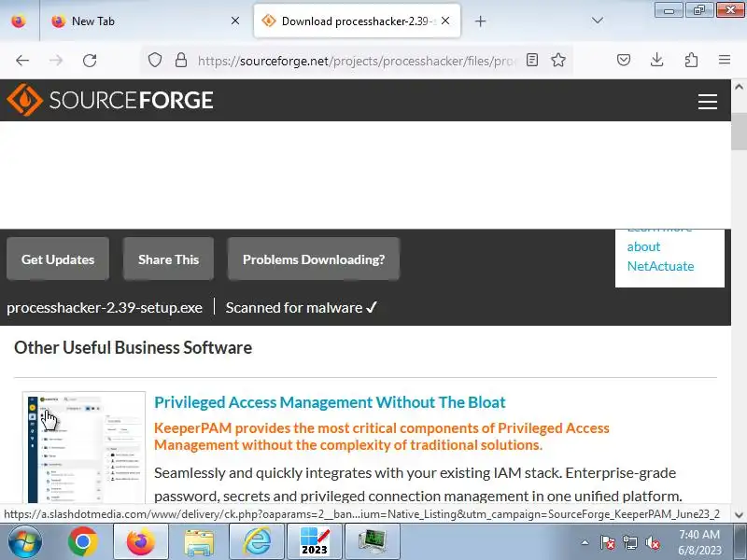Click the KeeperPAM orange description link
747x560 pixels.
tap(382, 436)
